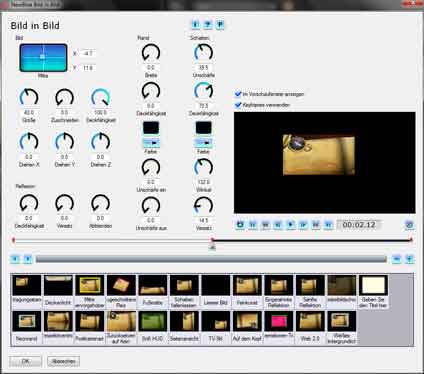This screenshot has height=374, width=424.
Task: Click the horizontal timeline scrollbar
Action: point(211,259)
